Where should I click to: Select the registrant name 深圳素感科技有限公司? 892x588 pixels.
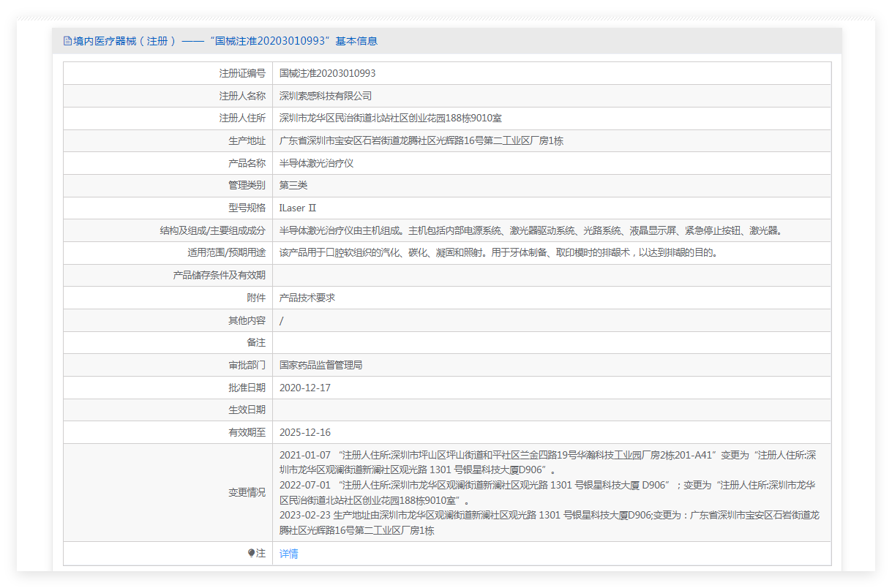pos(326,96)
